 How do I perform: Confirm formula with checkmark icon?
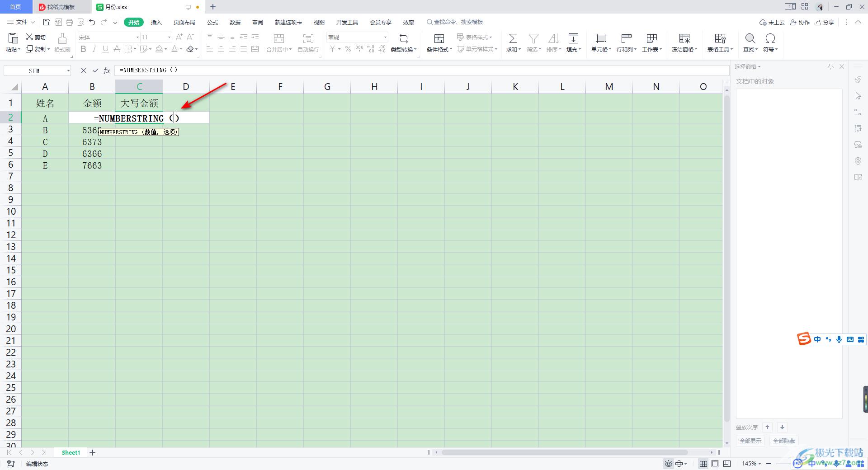(x=95, y=70)
